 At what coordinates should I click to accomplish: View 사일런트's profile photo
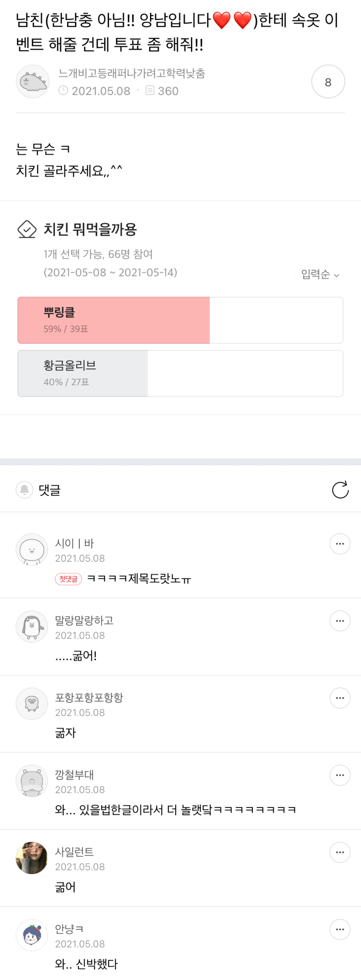(x=32, y=858)
